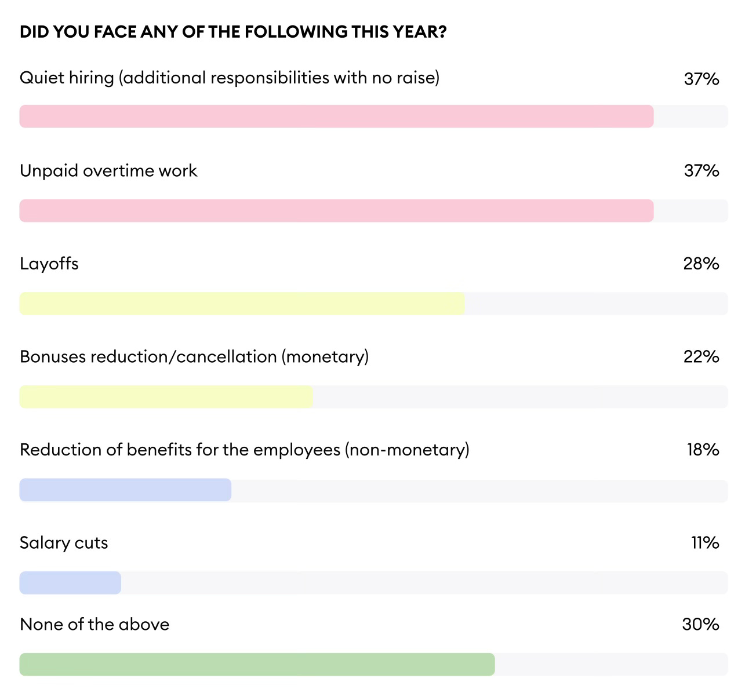Click the None of the above label
Viewport: 756px width, 700px height.
click(x=94, y=624)
